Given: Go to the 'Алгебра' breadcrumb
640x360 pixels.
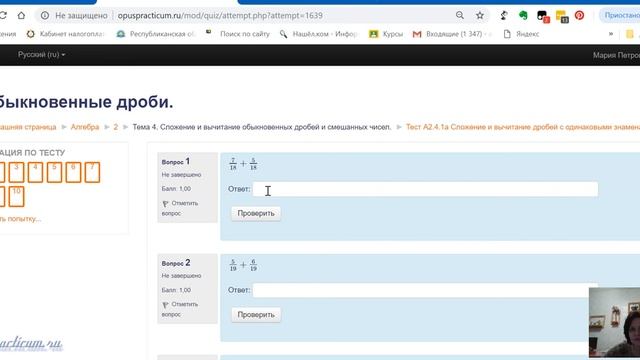Looking at the screenshot, I should tap(85, 127).
